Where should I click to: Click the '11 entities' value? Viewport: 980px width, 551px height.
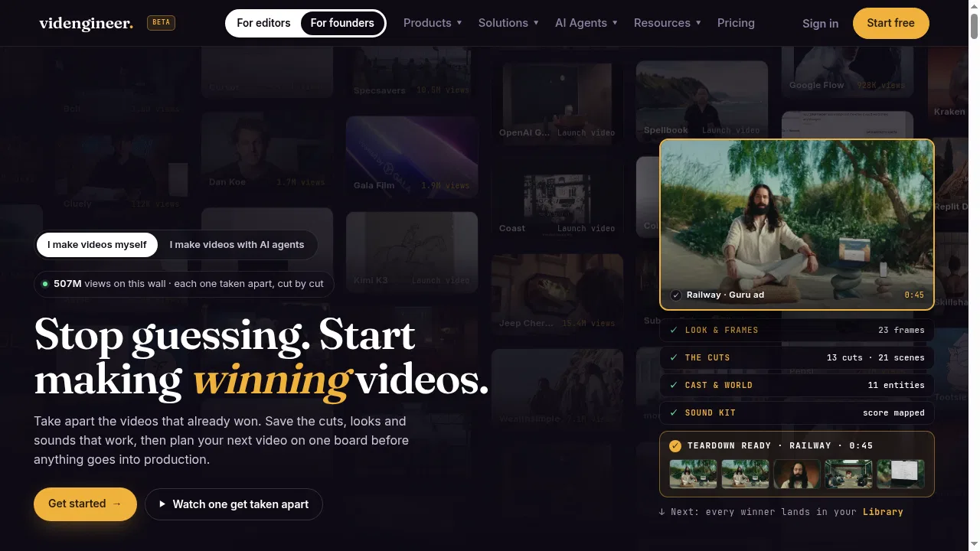(x=897, y=385)
